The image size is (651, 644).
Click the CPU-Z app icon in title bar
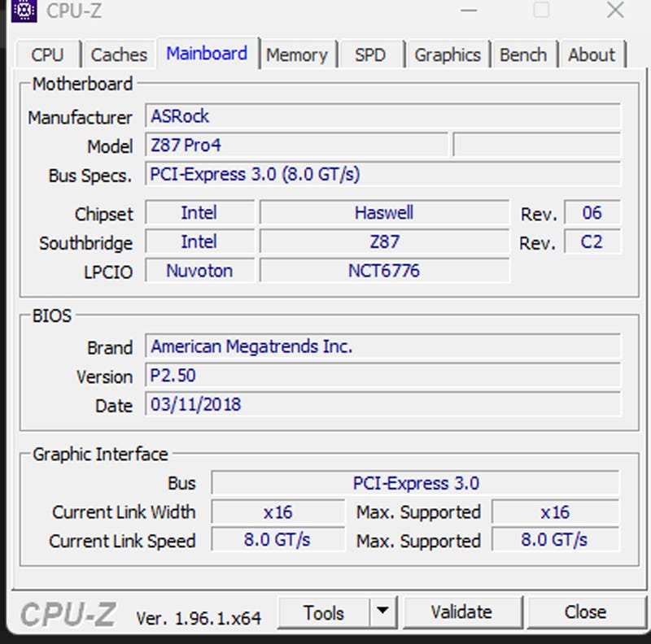click(x=24, y=10)
